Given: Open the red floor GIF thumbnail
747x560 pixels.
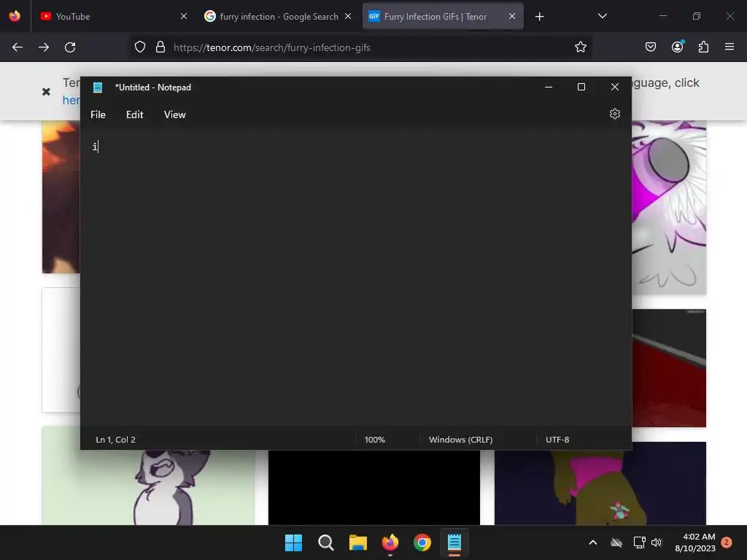Looking at the screenshot, I should (669, 368).
